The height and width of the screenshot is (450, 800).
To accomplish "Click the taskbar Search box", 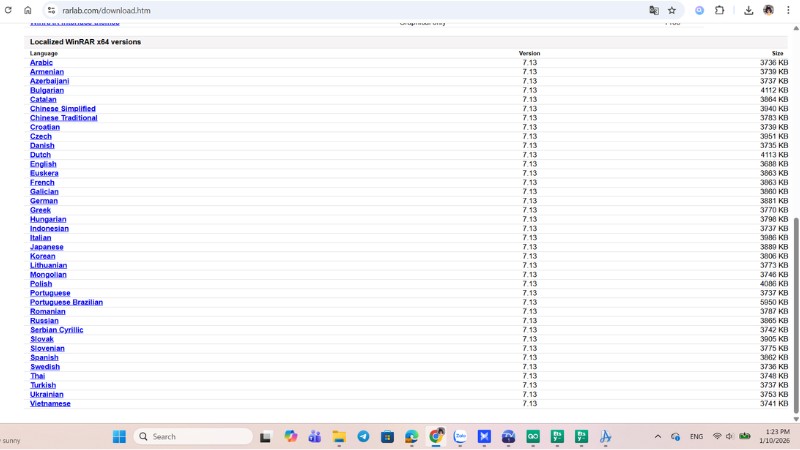I will [193, 437].
